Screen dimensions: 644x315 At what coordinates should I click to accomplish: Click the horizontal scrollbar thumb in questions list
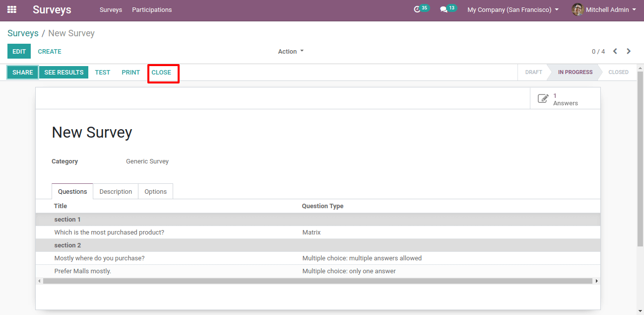[x=318, y=281]
